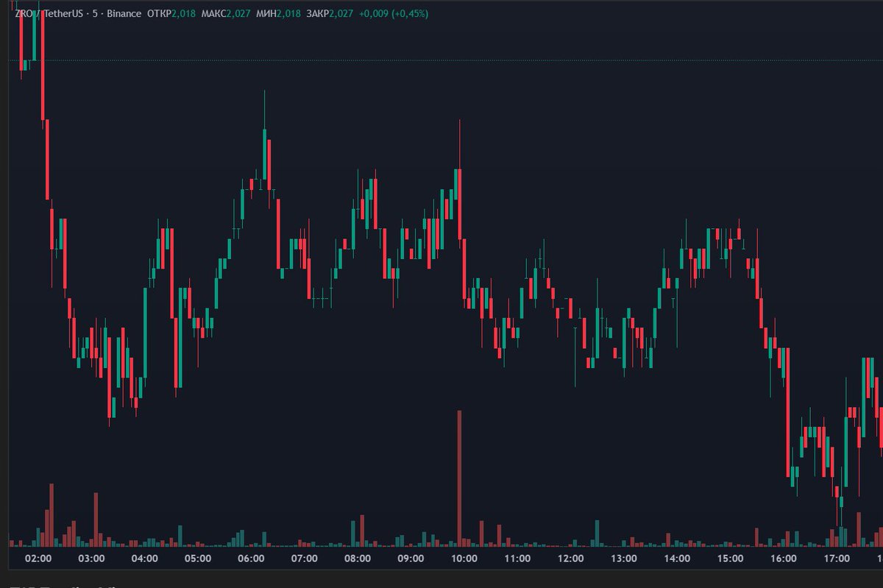Click the 06:00 time axis label
The height and width of the screenshot is (588, 883).
(251, 559)
